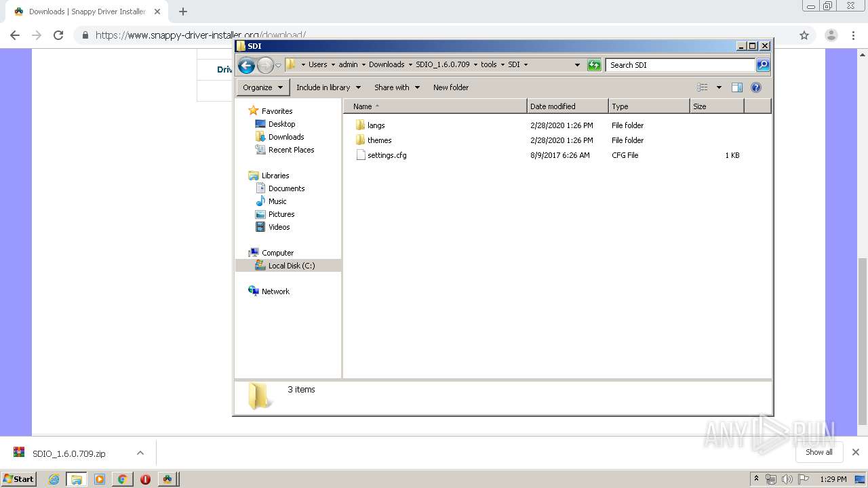Select the SDIO_1.6.0.709 breadcrumb segment
The width and height of the screenshot is (868, 488).
442,65
